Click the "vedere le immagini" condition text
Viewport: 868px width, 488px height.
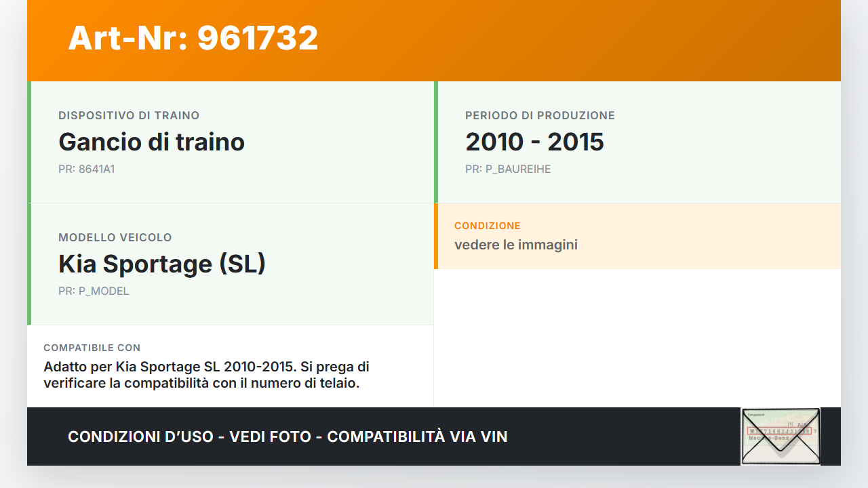tap(516, 245)
